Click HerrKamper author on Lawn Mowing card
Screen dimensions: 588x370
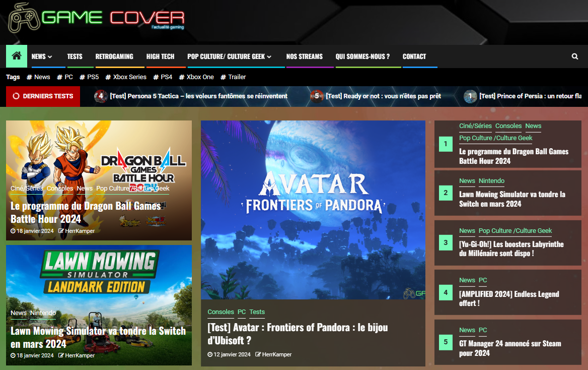[77, 355]
